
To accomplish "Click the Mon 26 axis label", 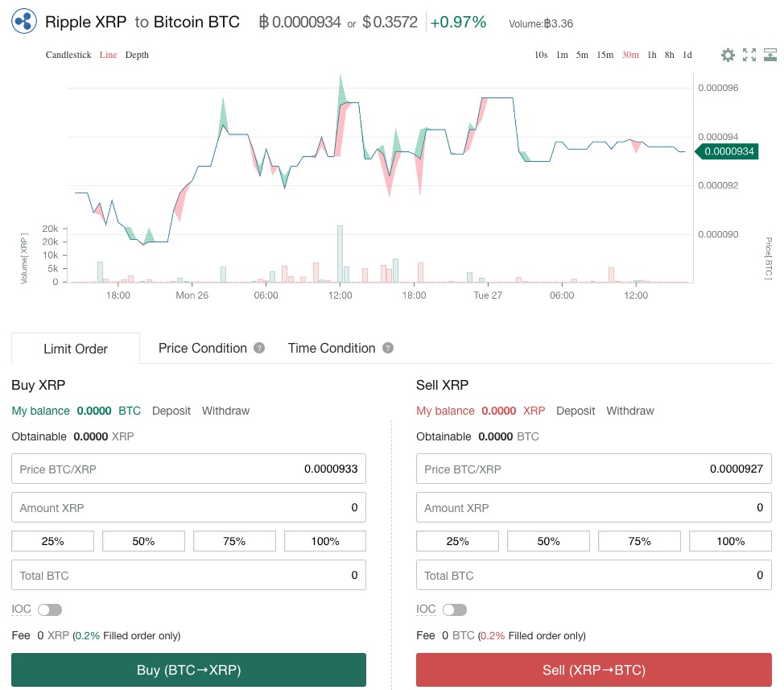I will [192, 295].
